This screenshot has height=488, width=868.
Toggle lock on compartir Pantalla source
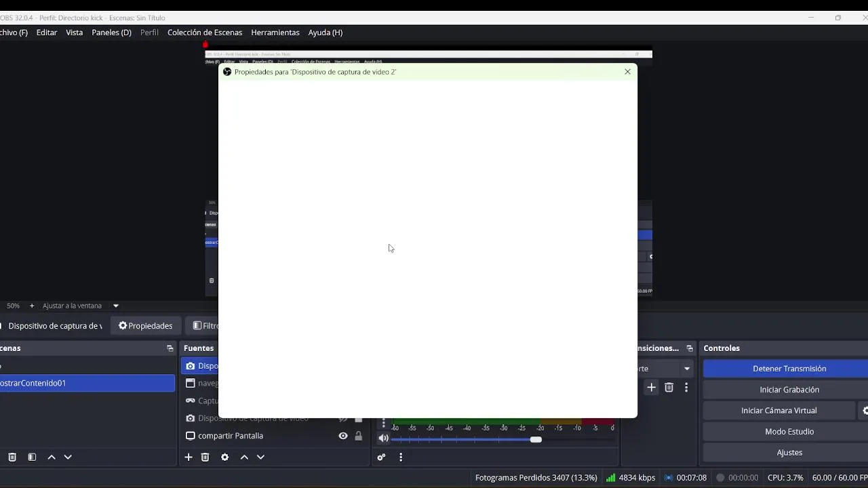tap(359, 436)
